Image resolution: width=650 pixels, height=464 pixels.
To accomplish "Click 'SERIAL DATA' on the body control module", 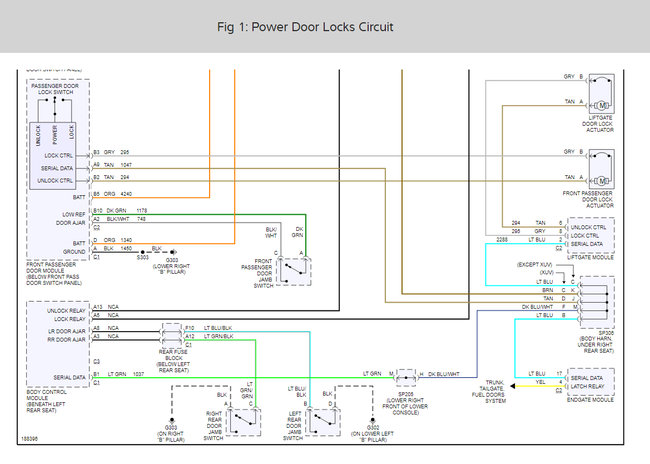I will click(x=70, y=377).
